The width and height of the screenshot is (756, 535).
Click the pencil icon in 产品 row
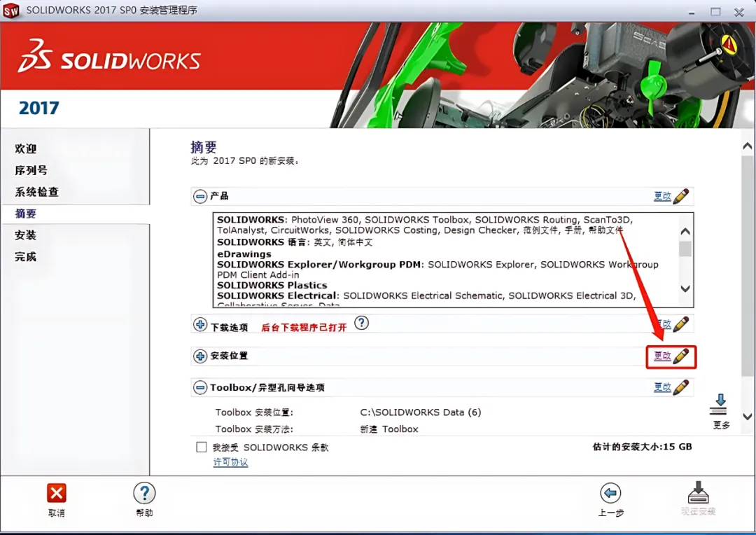click(681, 196)
